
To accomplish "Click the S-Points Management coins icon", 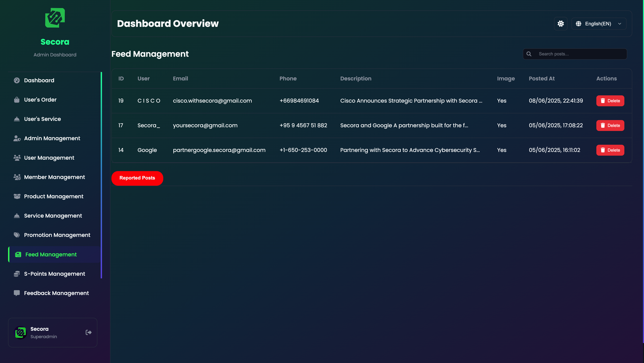I will [x=17, y=274].
